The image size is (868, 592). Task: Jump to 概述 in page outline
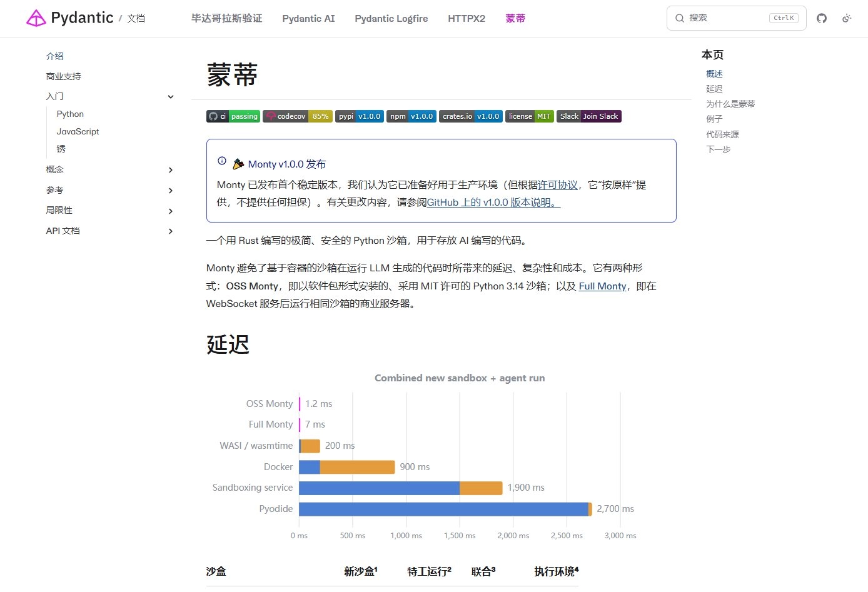(714, 74)
